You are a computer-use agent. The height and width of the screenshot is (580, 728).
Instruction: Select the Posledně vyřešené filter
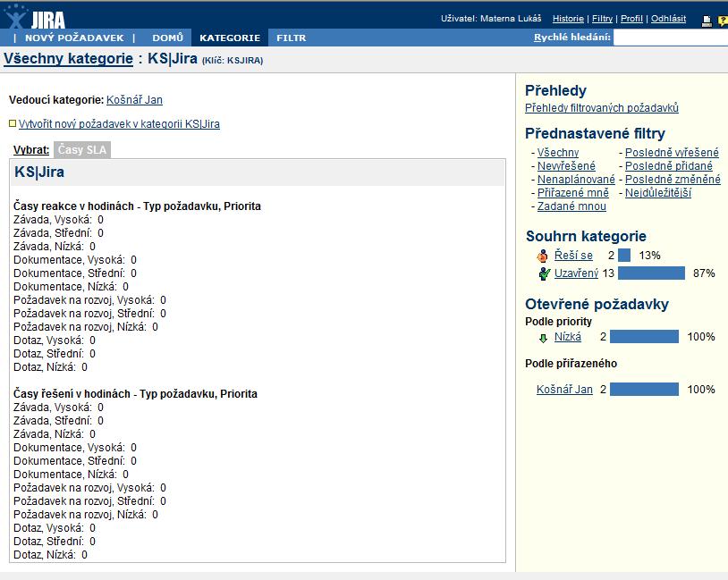point(672,153)
